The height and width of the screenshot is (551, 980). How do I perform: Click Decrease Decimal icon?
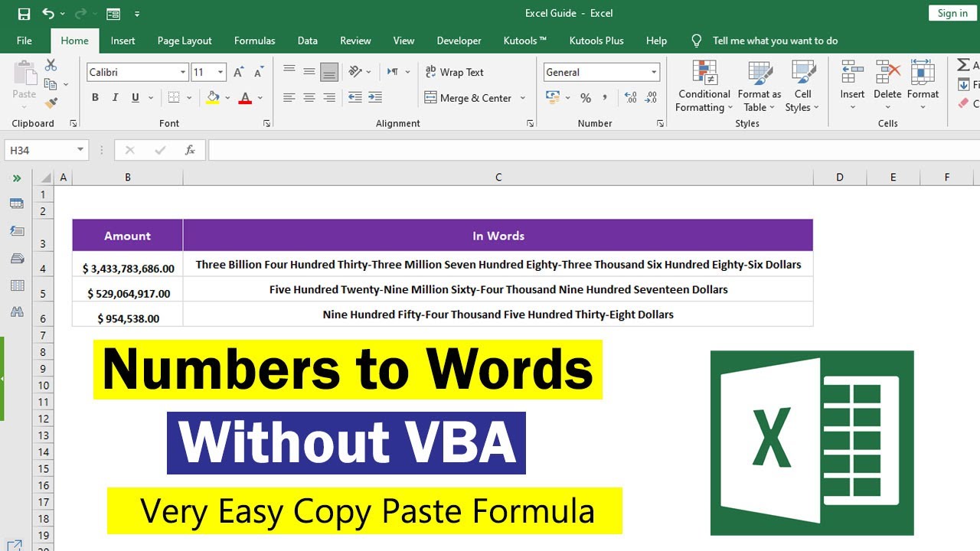[x=651, y=97]
